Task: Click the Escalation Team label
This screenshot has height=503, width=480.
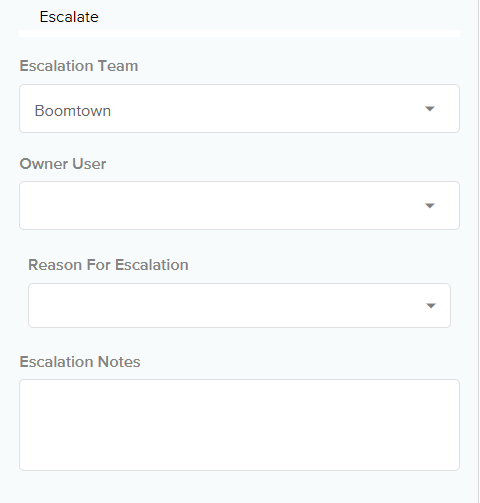Action: 79,66
